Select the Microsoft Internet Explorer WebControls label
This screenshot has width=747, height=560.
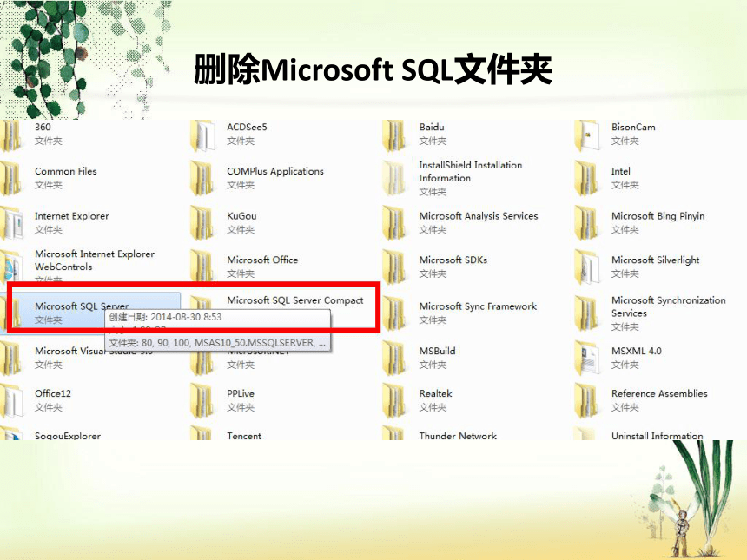(95, 260)
